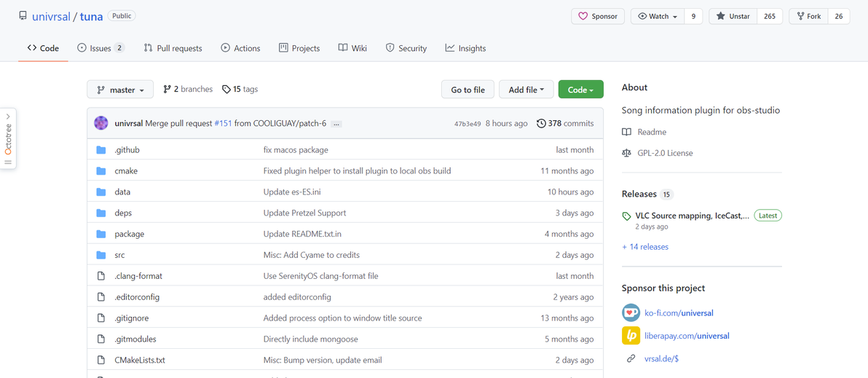Click the Readme book icon

[x=626, y=132]
